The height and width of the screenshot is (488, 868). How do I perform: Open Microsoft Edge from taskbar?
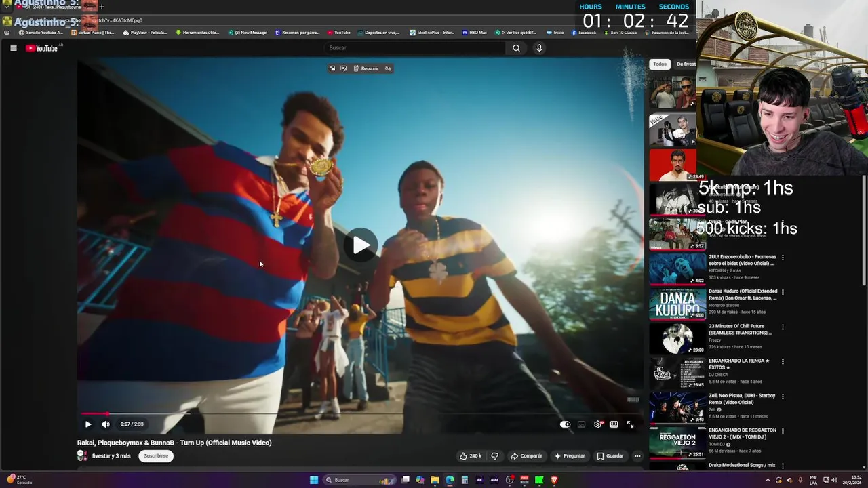450,480
